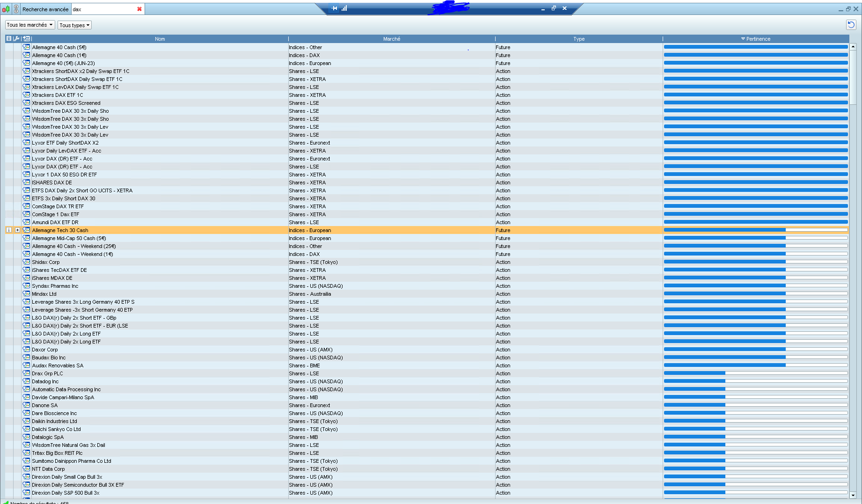862x504 pixels.
Task: Open chart icon for Allemagne 40 (5€) (JUN-23)
Action: [26, 63]
